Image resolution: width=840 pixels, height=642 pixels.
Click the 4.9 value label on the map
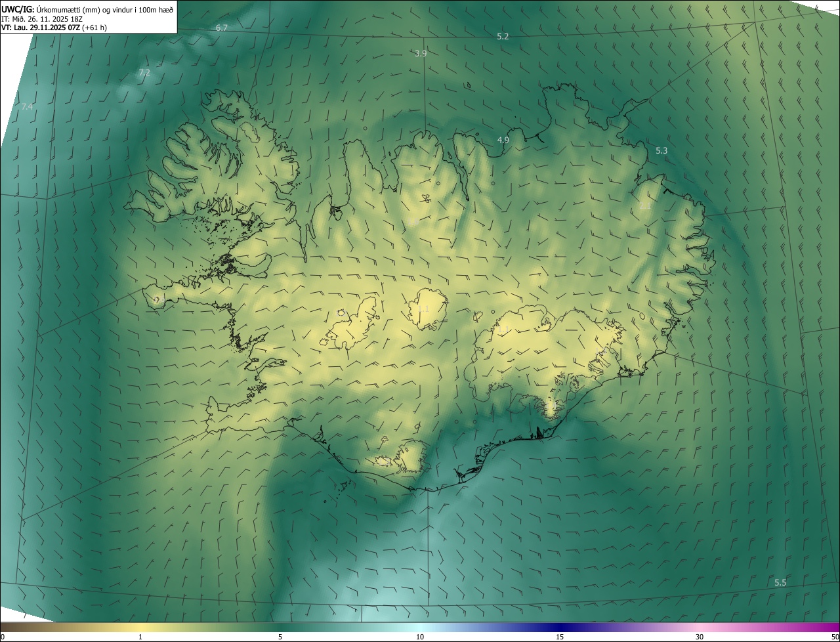point(503,140)
